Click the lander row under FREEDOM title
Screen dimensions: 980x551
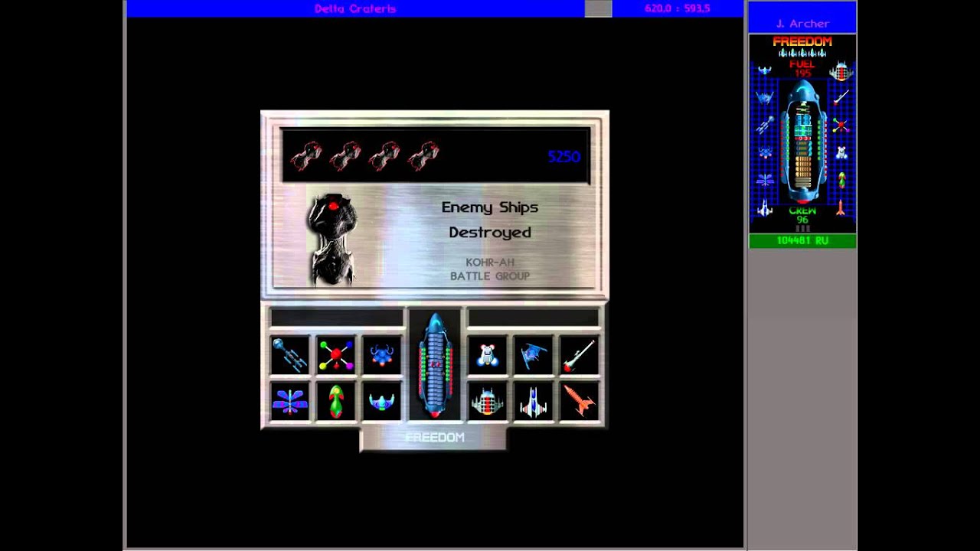click(802, 53)
